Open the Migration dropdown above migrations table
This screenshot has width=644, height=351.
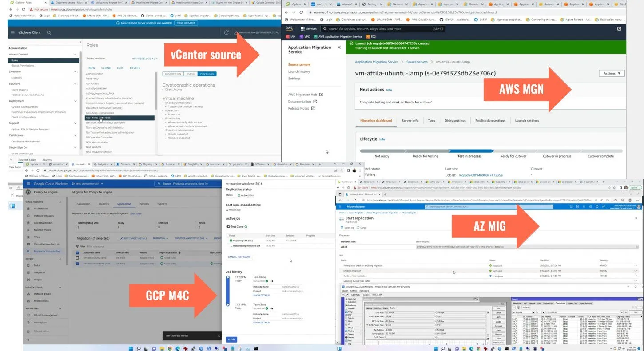coord(160,238)
